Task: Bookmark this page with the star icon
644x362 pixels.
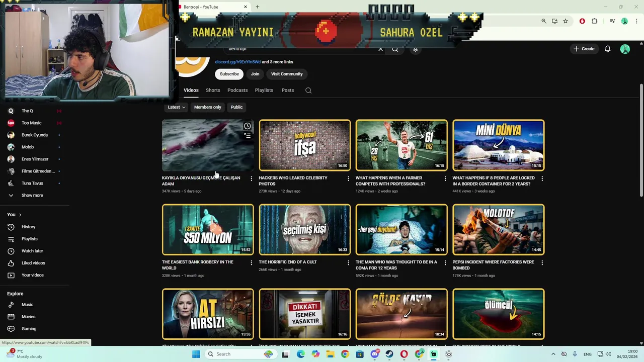Action: tap(566, 21)
